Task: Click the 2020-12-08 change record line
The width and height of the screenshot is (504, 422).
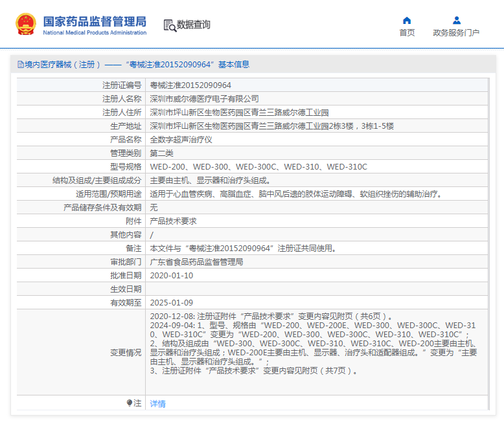Action: point(271,316)
